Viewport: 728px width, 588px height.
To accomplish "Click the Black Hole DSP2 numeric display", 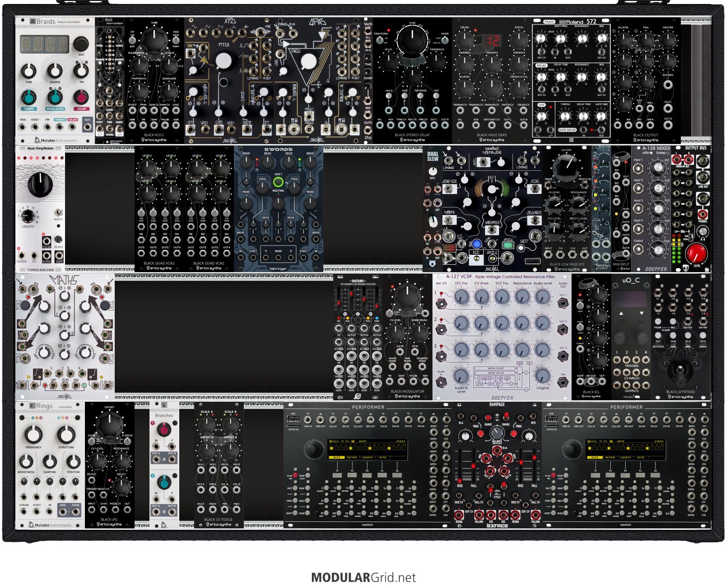I will tap(492, 41).
